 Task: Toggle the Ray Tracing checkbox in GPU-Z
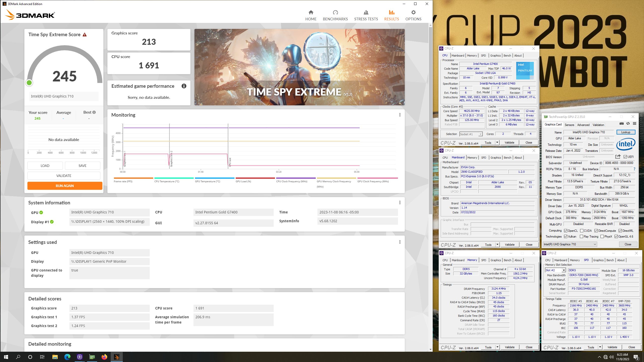pos(581,236)
